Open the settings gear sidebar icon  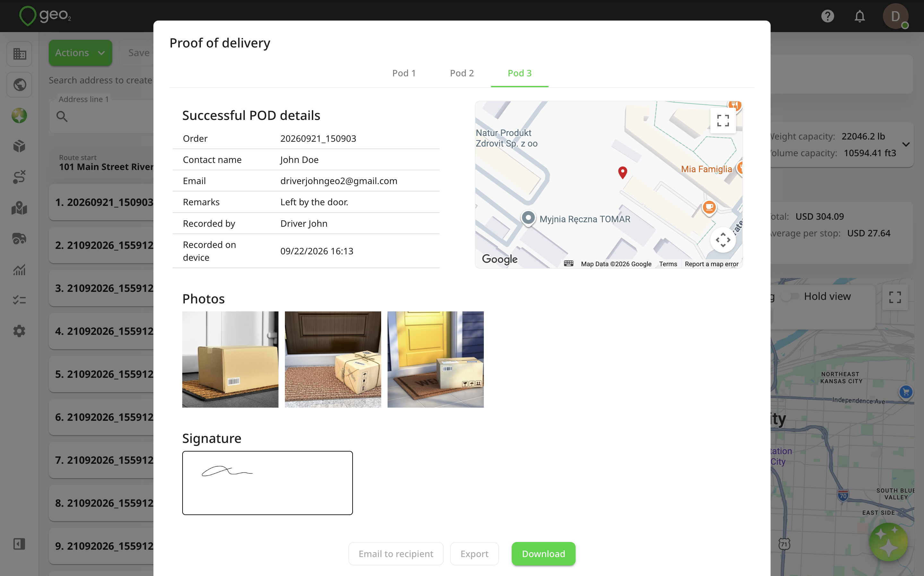click(x=20, y=331)
